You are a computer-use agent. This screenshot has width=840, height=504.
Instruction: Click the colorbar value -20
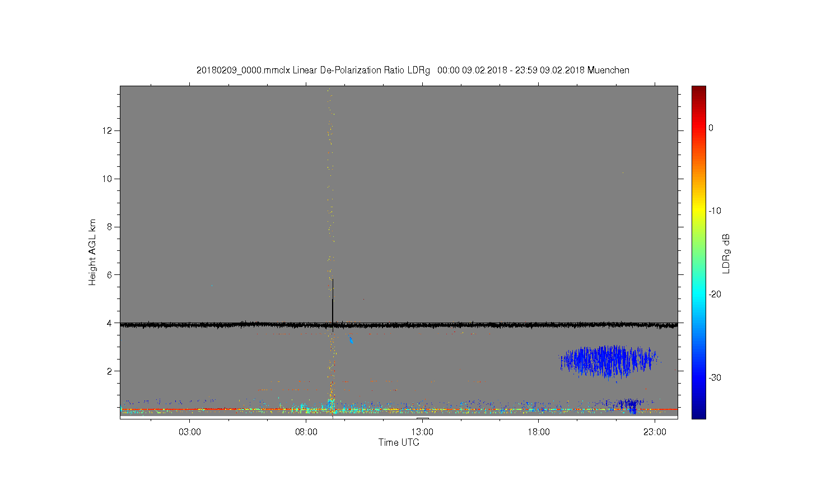(x=714, y=294)
